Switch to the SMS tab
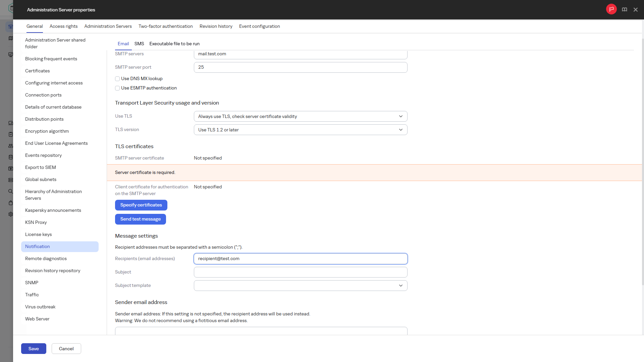Screen dimensions: 644x362 (x=139, y=44)
